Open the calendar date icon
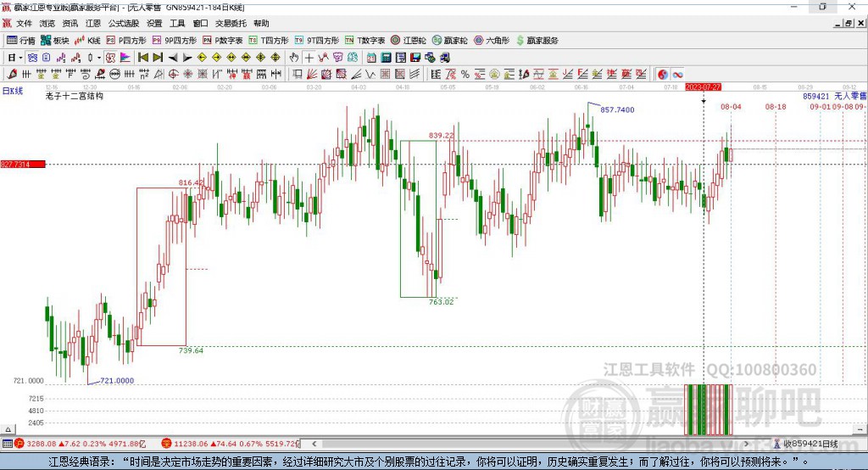Image resolution: width=868 pixels, height=470 pixels. click(371, 58)
